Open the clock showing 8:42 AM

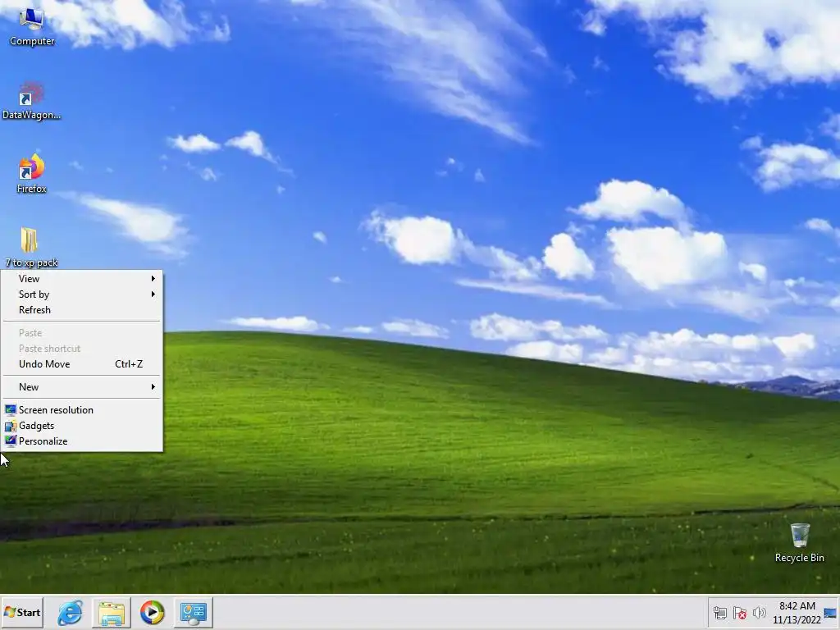pyautogui.click(x=797, y=612)
